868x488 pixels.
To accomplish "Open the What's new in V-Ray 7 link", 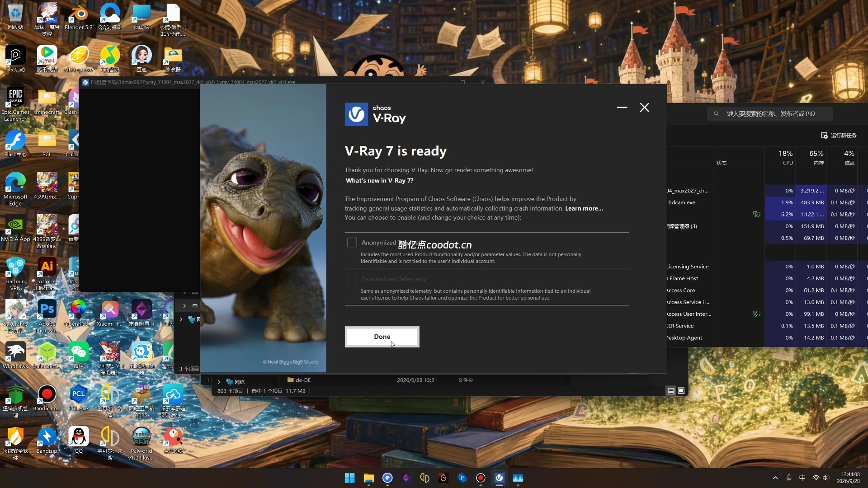I will click(x=379, y=180).
